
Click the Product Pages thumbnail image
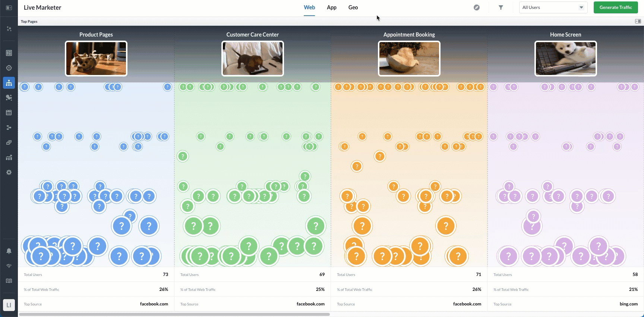pos(96,59)
